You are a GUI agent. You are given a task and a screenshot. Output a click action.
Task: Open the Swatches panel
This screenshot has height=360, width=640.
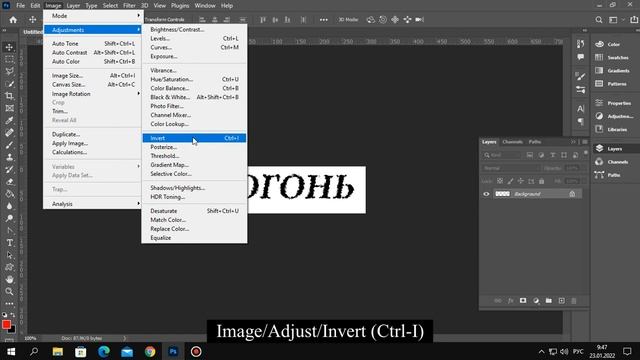pyautogui.click(x=611, y=58)
